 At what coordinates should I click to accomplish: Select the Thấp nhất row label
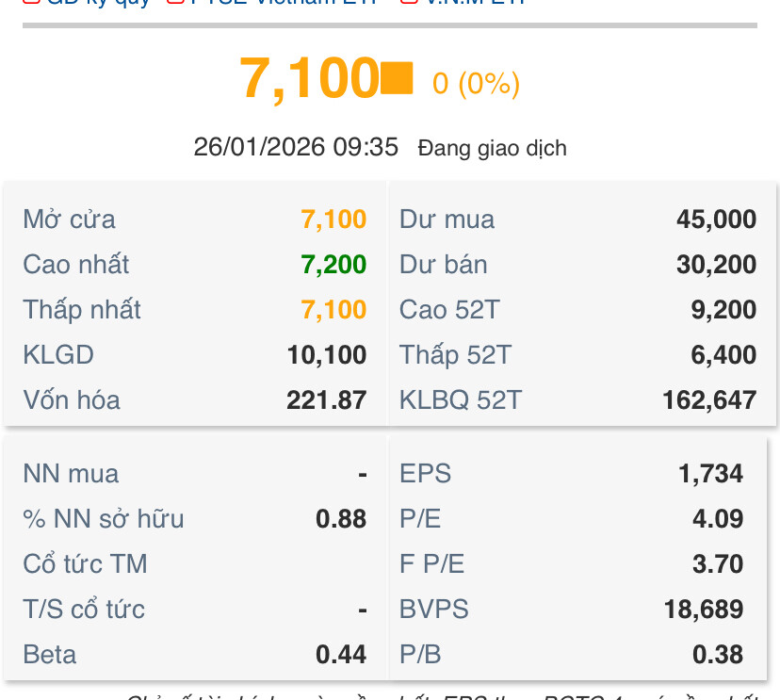coord(82,310)
